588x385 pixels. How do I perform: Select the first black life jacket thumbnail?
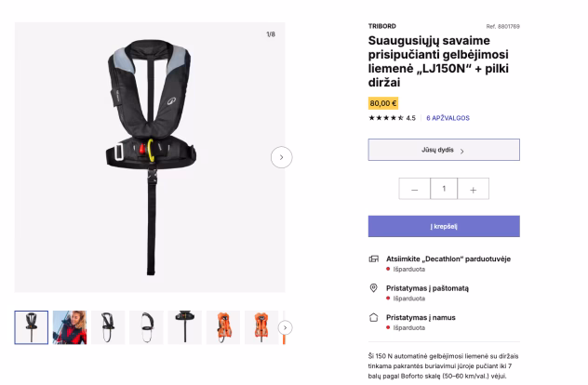[32, 327]
